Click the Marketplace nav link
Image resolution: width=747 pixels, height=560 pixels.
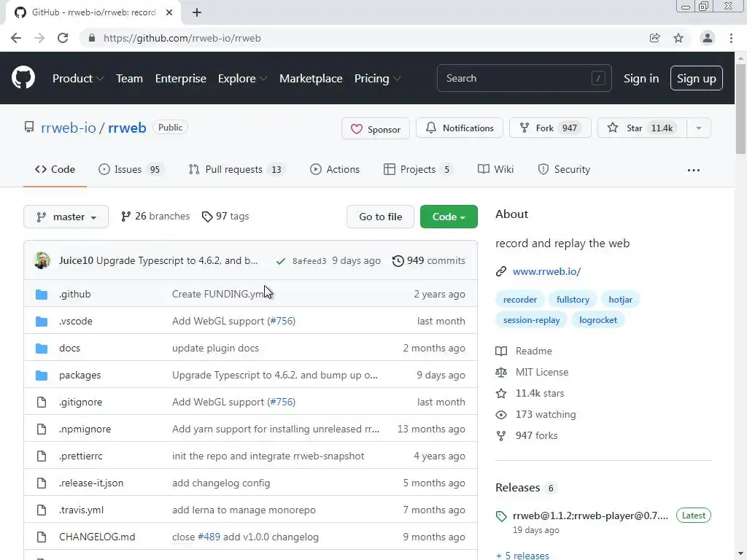pyautogui.click(x=311, y=79)
